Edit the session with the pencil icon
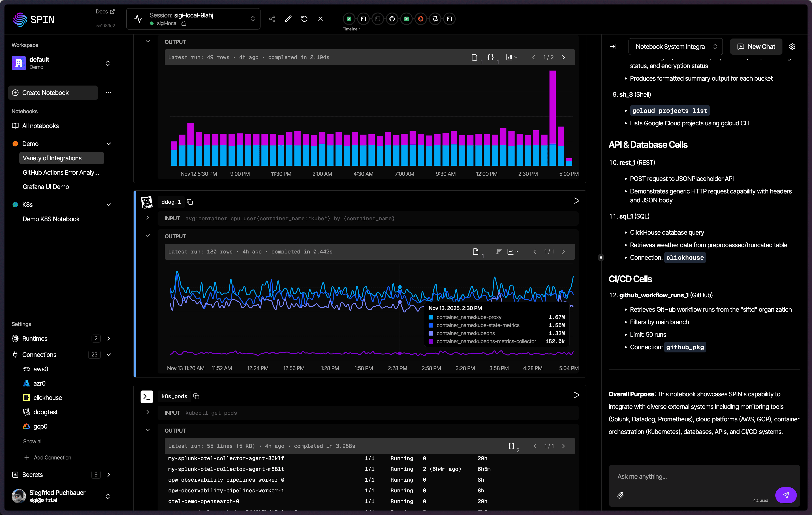812x515 pixels. [x=288, y=19]
